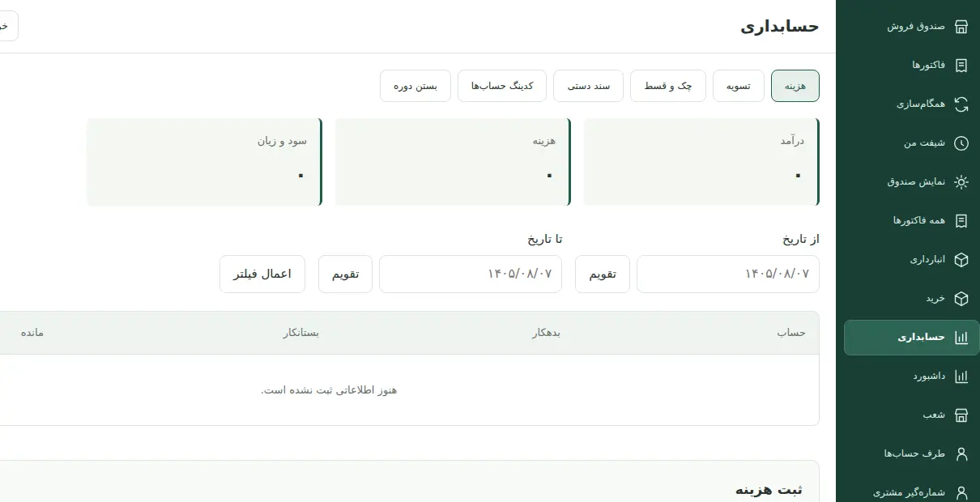Click the storefront icon beside صندوق فروش
Image resolution: width=980 pixels, height=502 pixels.
[x=961, y=27]
